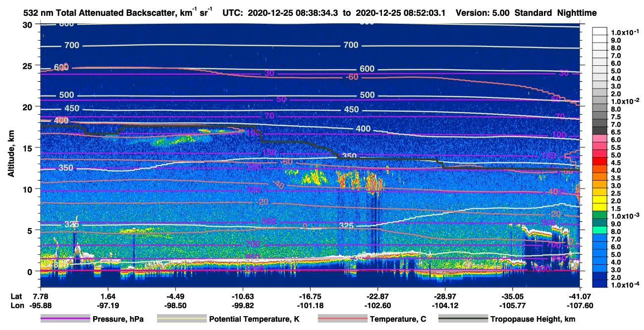Viewport: 644px width, 330px height.
Task: Click the longitude value -98.50
Action: (x=175, y=305)
